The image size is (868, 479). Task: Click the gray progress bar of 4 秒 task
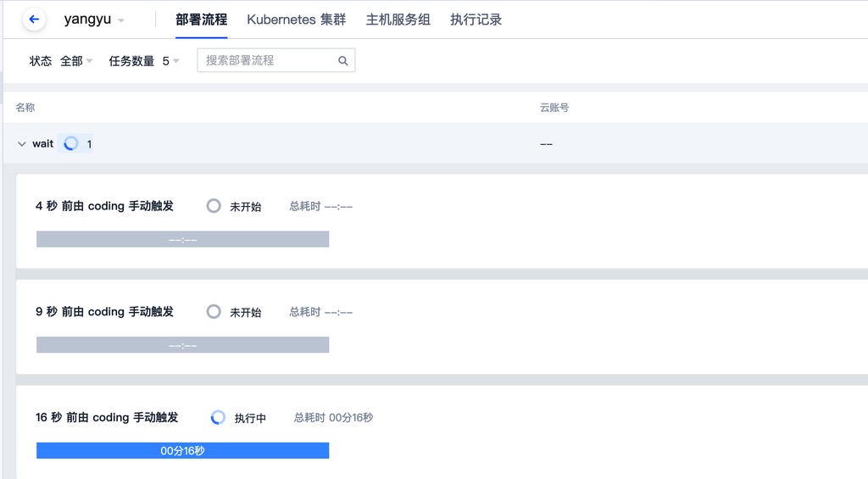[x=182, y=240]
